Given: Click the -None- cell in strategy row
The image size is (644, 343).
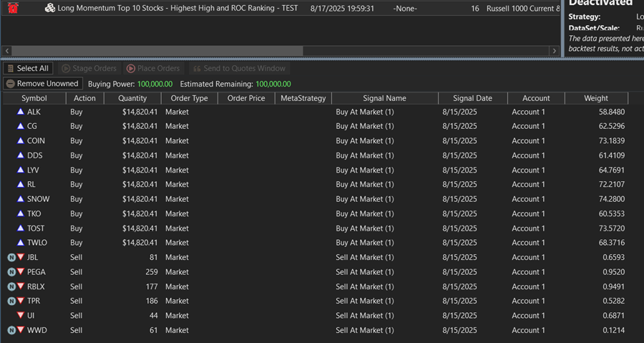Looking at the screenshot, I should 405,9.
